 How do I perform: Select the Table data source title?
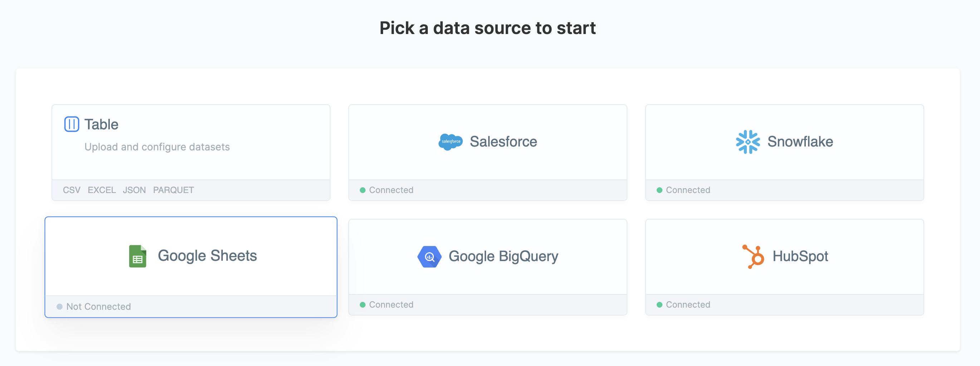click(101, 125)
